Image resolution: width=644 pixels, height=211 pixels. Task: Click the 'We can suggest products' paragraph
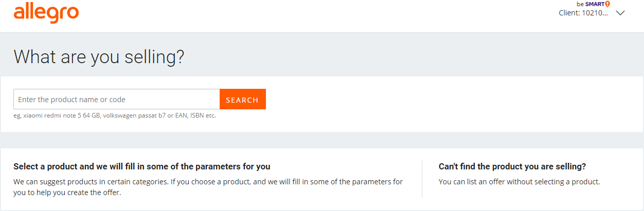click(208, 182)
